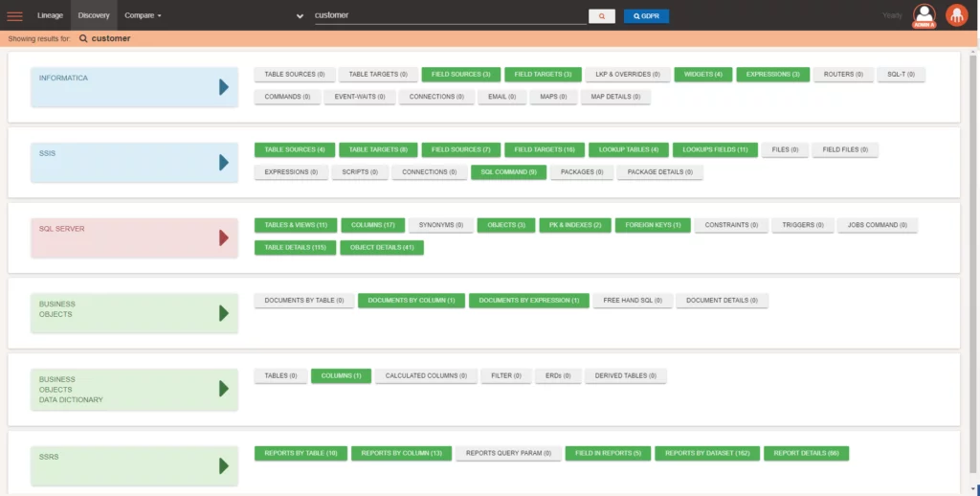
Task: Open the hamburger menu icon
Action: 14,16
